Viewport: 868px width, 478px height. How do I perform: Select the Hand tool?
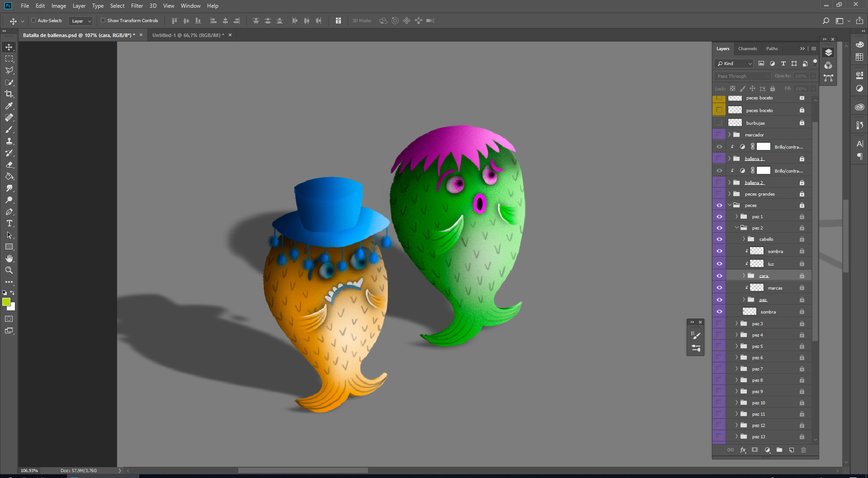click(x=9, y=258)
